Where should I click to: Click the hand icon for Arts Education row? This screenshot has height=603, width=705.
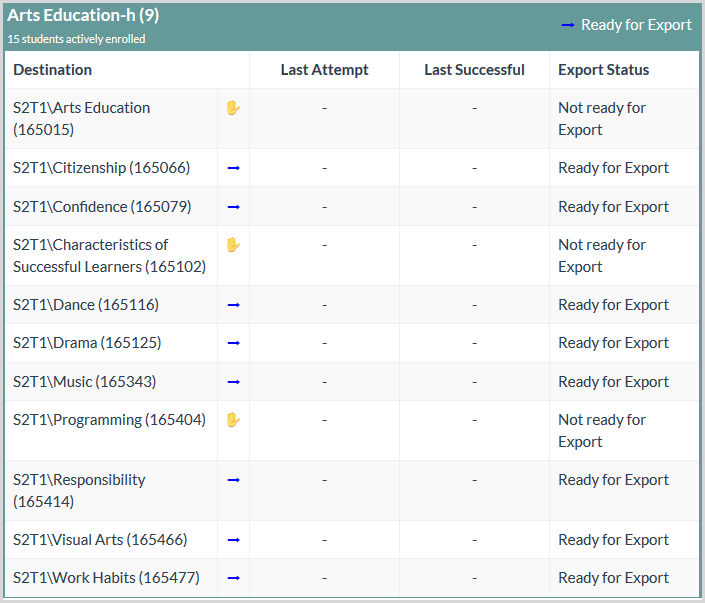point(233,108)
